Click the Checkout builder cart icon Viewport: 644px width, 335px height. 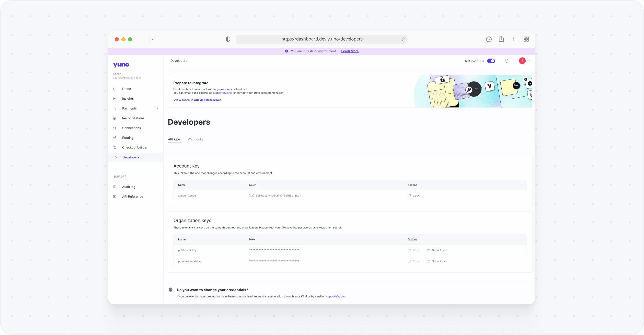click(115, 147)
